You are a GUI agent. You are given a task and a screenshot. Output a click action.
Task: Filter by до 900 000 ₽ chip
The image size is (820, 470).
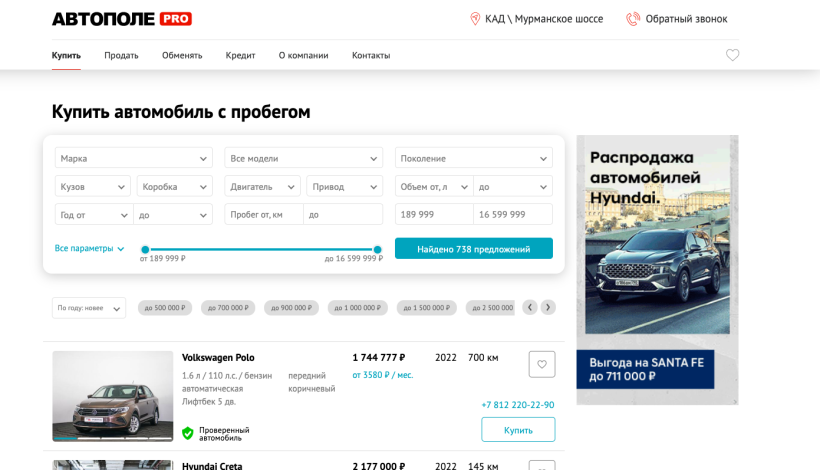291,308
